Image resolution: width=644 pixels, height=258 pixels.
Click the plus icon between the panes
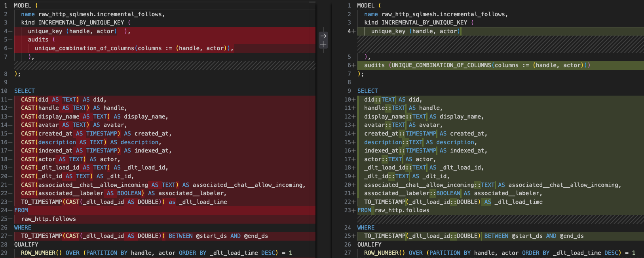click(x=323, y=44)
